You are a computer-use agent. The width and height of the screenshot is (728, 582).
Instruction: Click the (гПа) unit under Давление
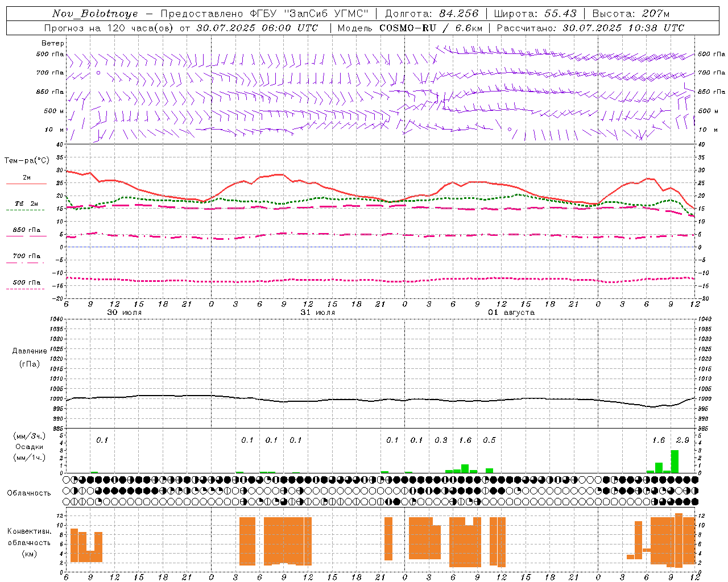click(29, 364)
